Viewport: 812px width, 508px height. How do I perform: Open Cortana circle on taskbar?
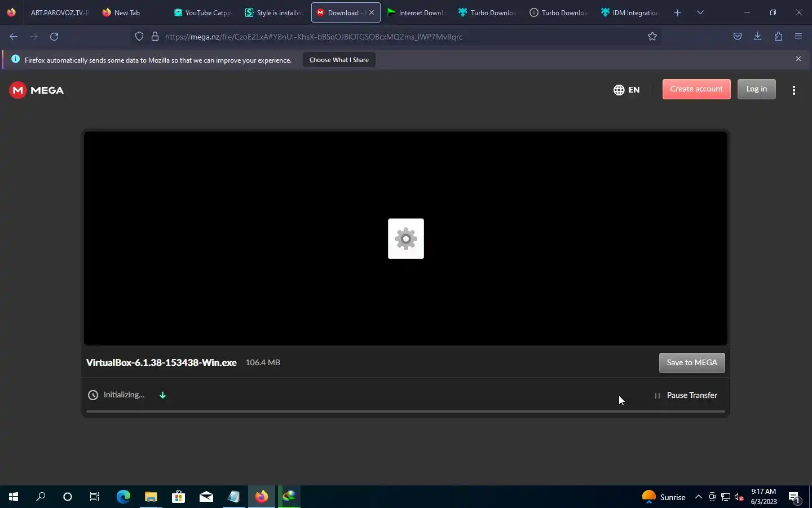68,497
